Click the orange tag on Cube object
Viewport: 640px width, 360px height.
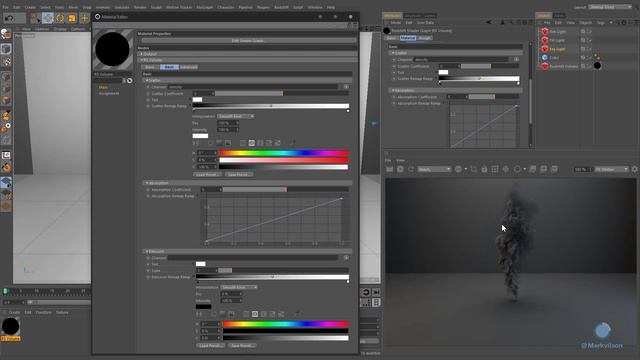tap(597, 57)
